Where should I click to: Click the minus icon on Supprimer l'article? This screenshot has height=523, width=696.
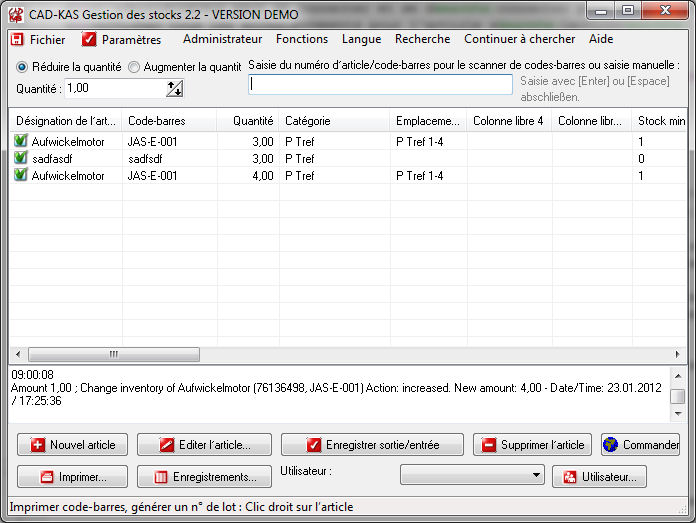489,445
